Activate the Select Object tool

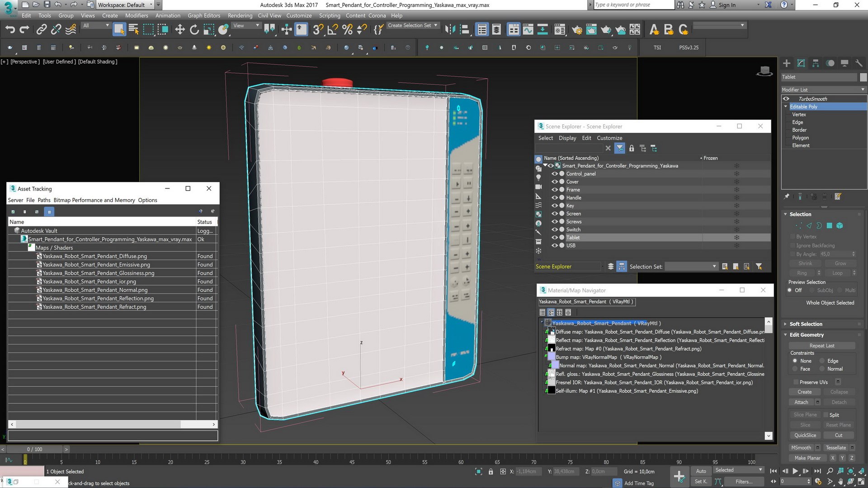click(119, 30)
